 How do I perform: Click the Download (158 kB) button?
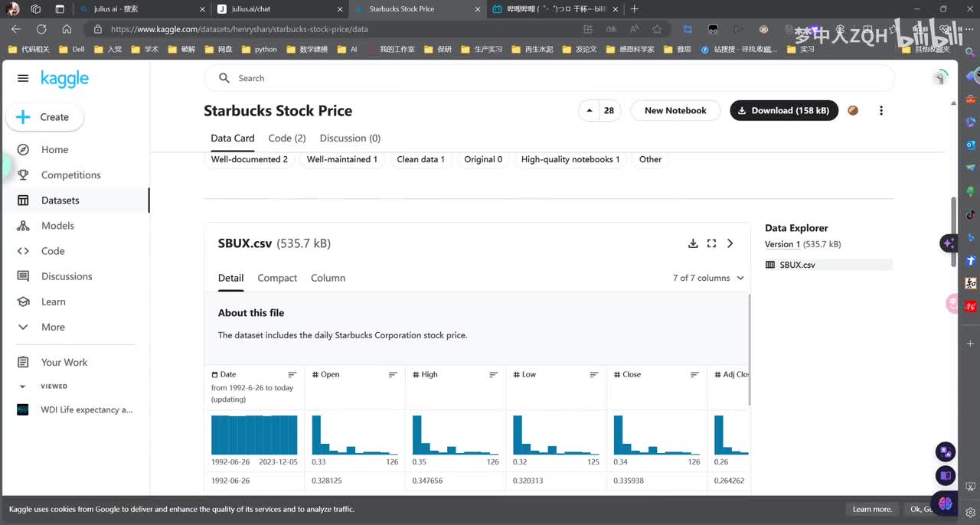tap(783, 111)
